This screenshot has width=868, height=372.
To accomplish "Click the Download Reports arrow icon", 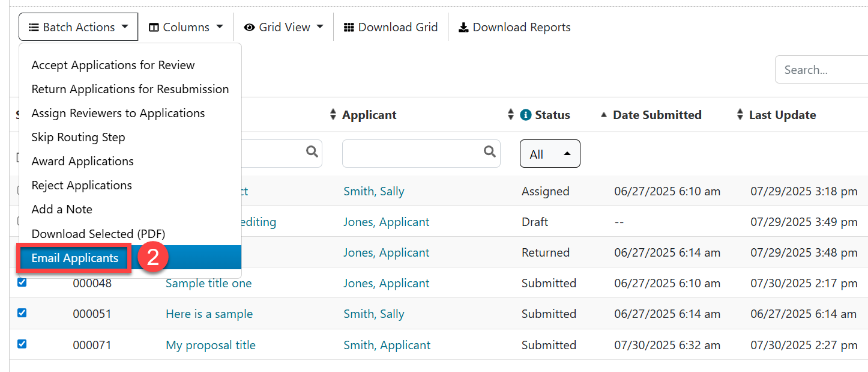I will (463, 27).
